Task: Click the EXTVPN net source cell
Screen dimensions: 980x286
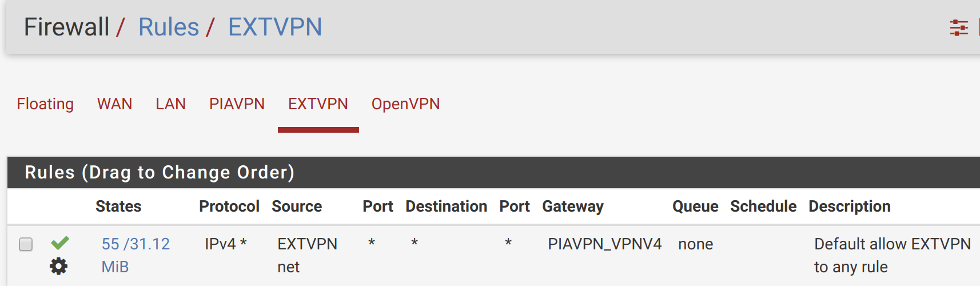Action: click(x=307, y=255)
